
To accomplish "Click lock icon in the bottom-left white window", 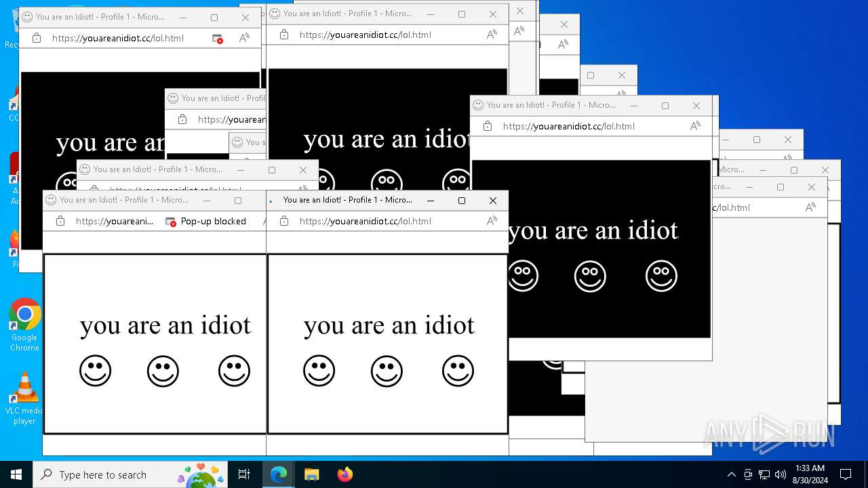I will click(60, 221).
